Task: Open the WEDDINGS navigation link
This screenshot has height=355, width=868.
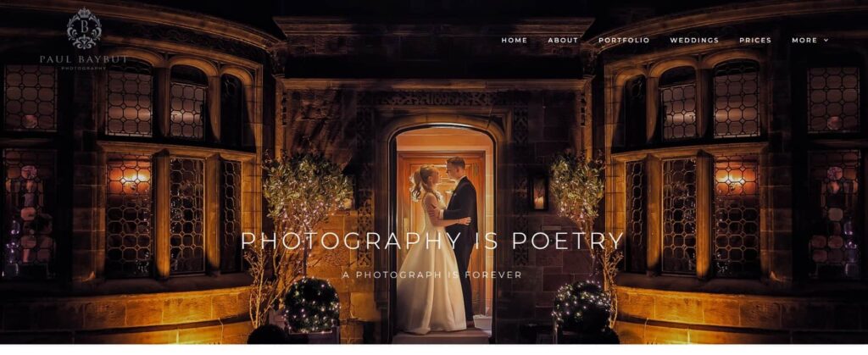Action: coord(694,41)
